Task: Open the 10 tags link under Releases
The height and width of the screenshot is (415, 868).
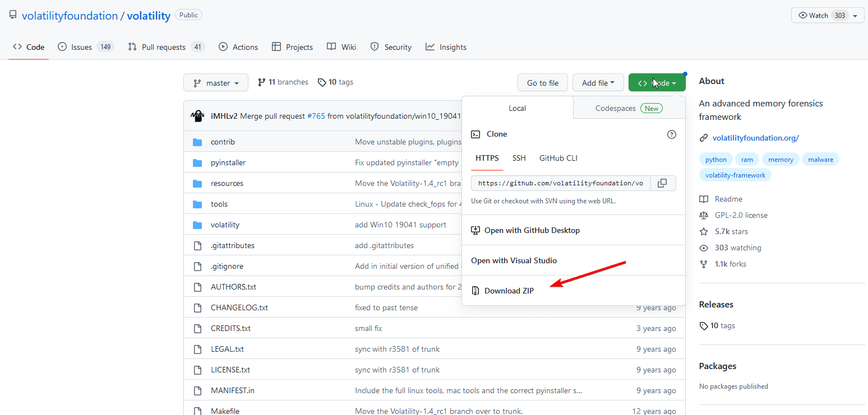Action: tap(717, 325)
